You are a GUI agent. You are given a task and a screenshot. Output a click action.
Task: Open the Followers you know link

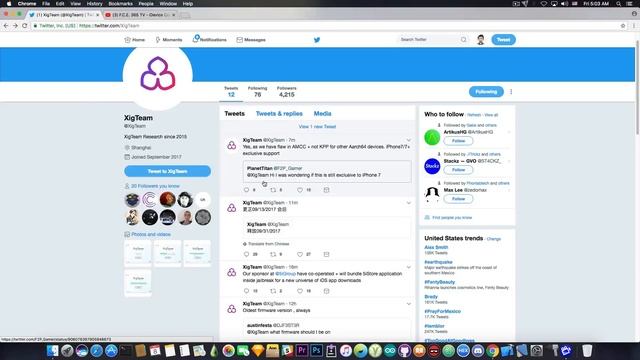click(x=155, y=186)
